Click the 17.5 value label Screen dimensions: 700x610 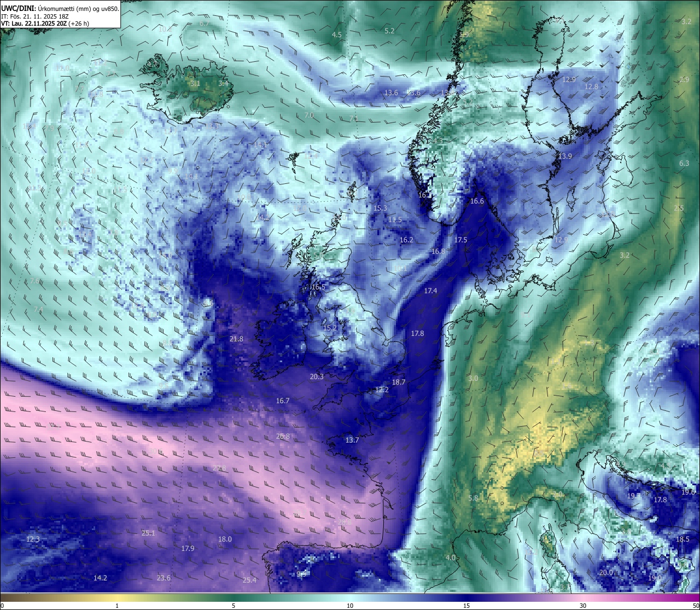pyautogui.click(x=460, y=240)
